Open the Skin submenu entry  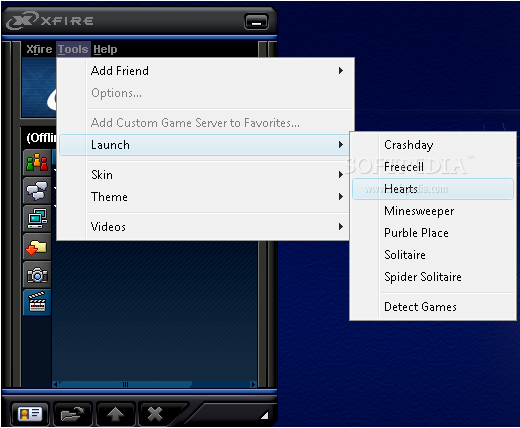(204, 175)
